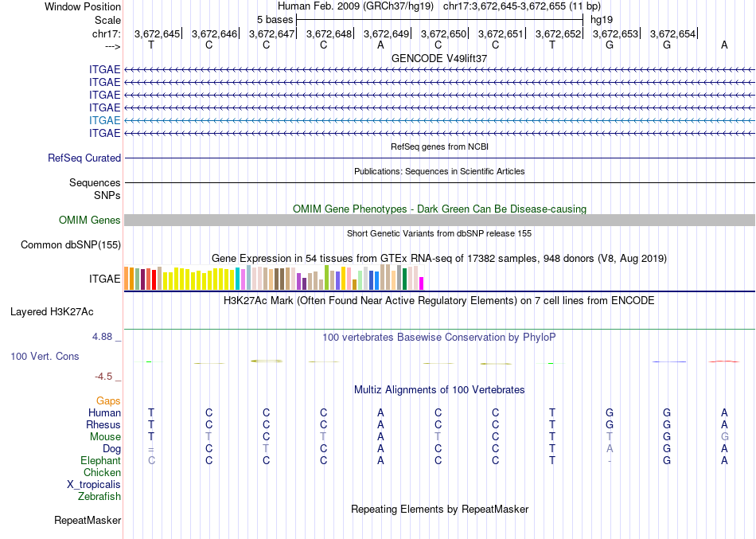Select the Rhesus alignment row label

click(103, 425)
